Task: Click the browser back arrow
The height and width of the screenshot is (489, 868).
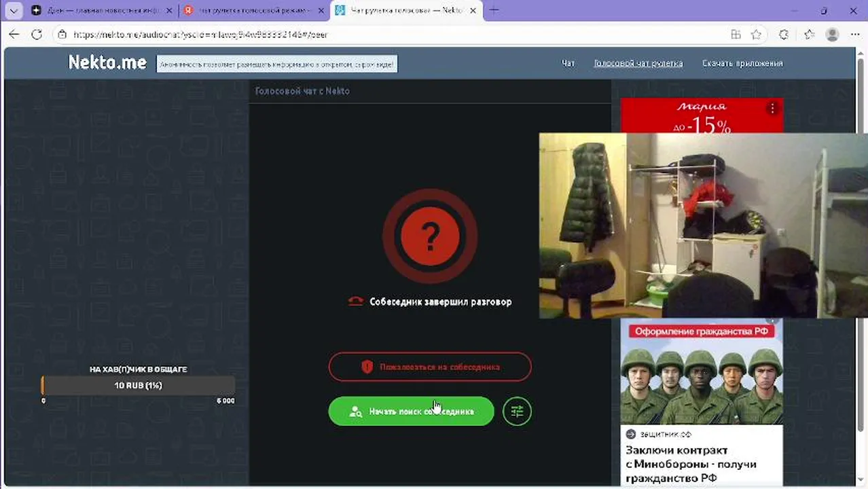Action: (14, 34)
